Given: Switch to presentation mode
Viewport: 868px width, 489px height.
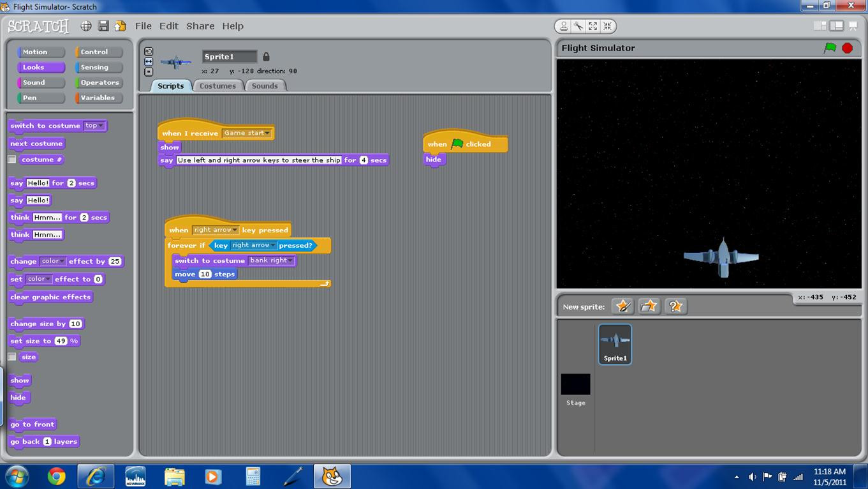Looking at the screenshot, I should click(x=853, y=26).
